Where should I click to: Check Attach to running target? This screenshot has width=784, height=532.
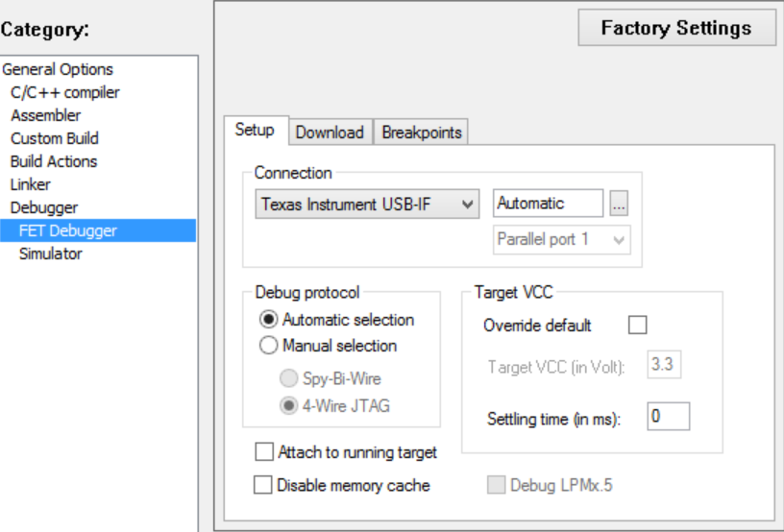[x=263, y=452]
